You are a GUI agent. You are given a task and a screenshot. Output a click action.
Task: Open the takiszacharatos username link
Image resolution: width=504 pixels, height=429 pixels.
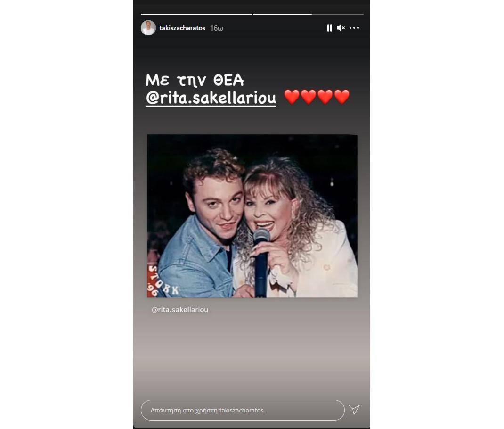tap(182, 28)
